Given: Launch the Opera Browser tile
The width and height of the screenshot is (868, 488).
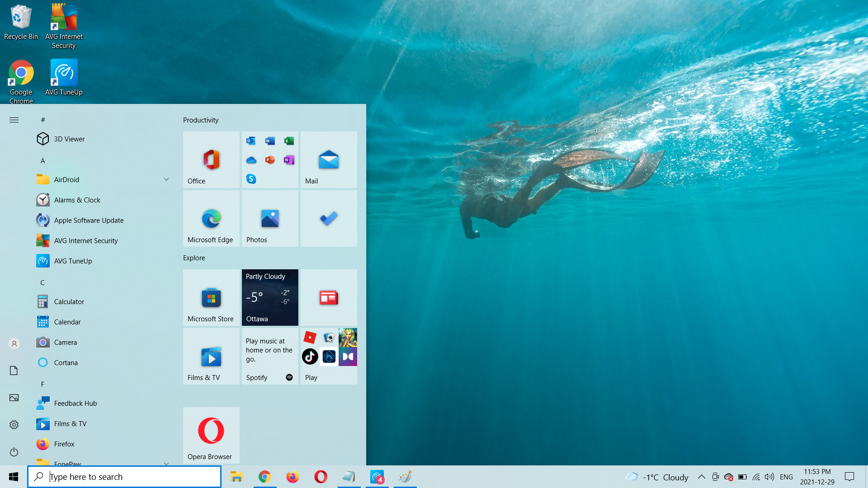Looking at the screenshot, I should [x=211, y=435].
